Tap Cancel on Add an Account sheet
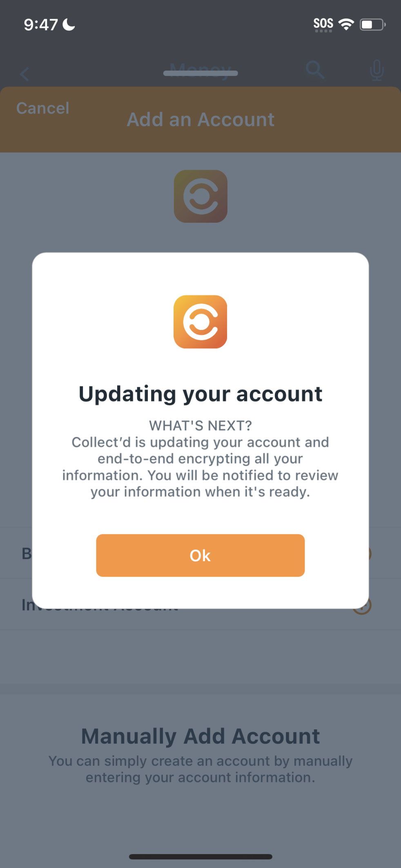 [43, 108]
